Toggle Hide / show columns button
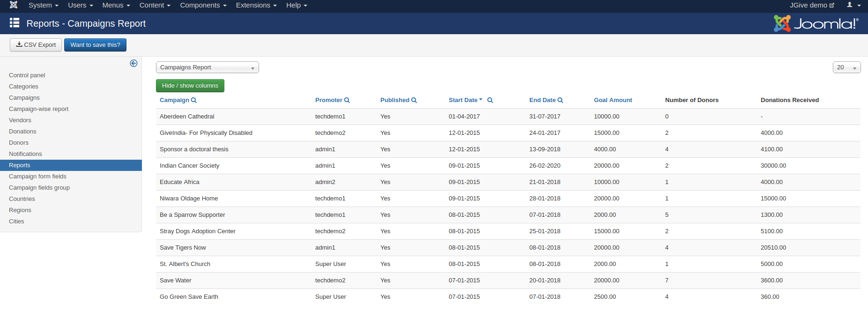This screenshot has width=868, height=325. click(x=190, y=86)
